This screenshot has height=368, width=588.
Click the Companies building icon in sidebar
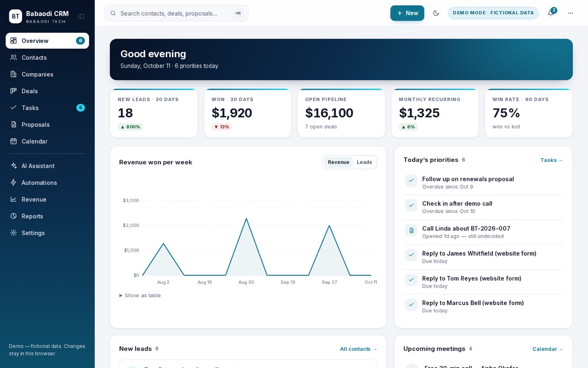coord(13,74)
